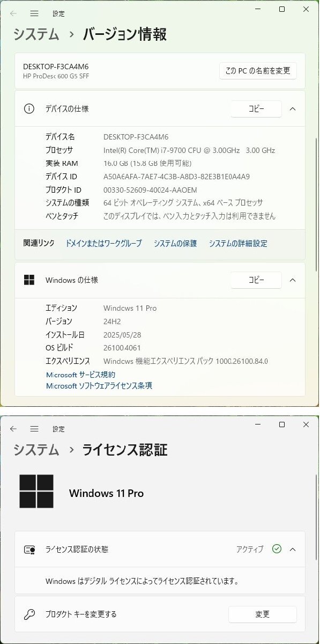This screenshot has height=644, width=320.
Task: Collapse the ライセンス認証の状態 section
Action: [x=293, y=549]
